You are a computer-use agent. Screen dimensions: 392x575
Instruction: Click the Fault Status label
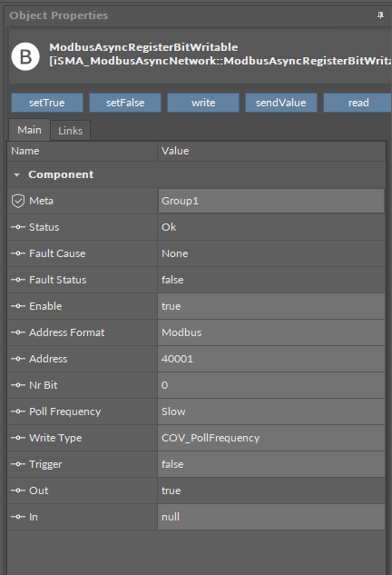[57, 280]
